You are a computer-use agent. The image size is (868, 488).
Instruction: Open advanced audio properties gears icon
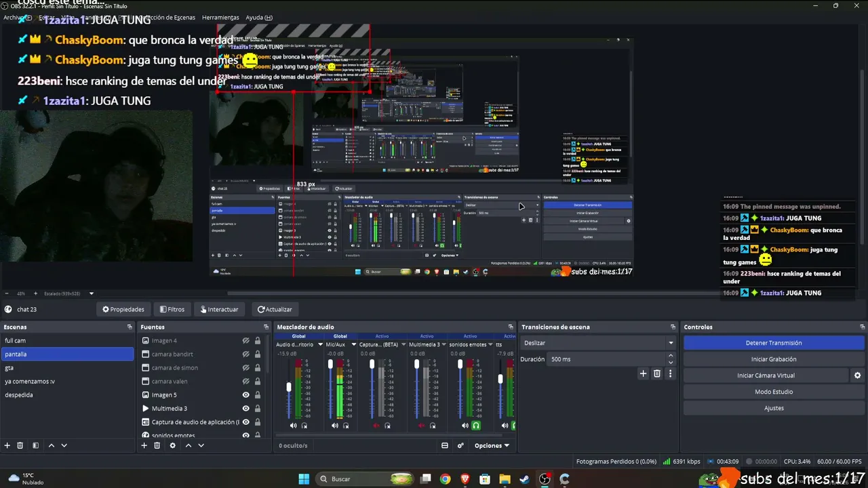click(461, 445)
